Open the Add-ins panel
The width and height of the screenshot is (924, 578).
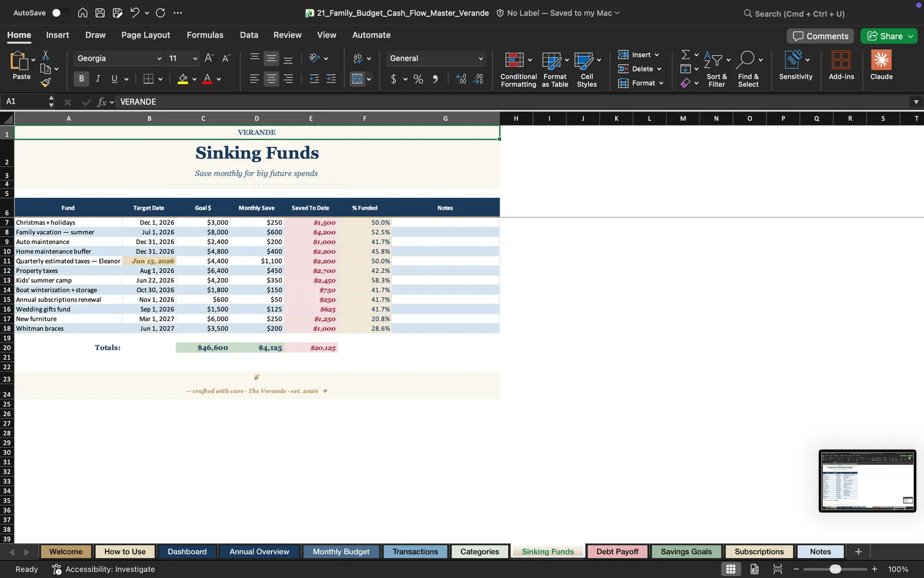pyautogui.click(x=841, y=65)
